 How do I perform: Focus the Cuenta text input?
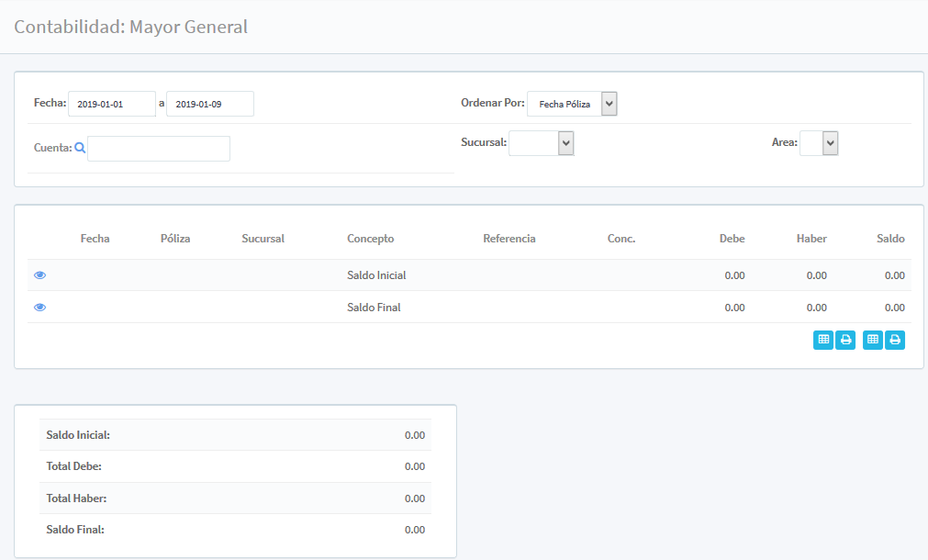(158, 149)
